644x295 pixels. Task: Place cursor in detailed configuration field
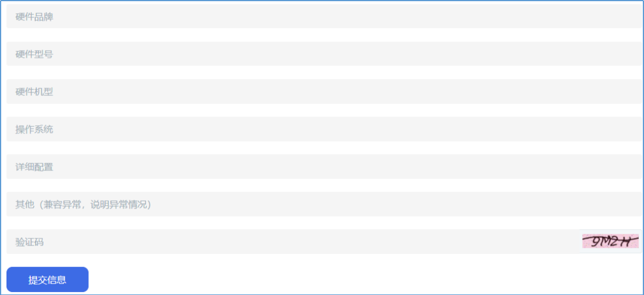(322, 167)
